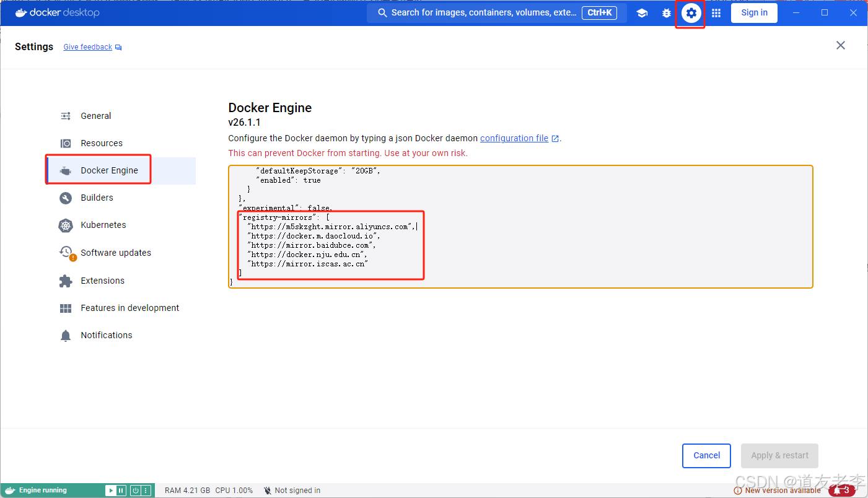Open the Extensions settings section
The image size is (868, 498).
click(x=121, y=281)
